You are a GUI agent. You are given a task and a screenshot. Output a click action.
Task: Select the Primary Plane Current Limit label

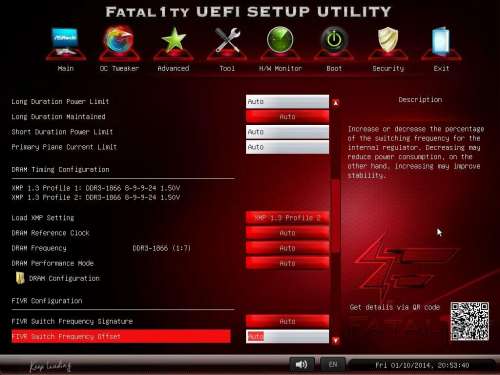[x=64, y=147]
